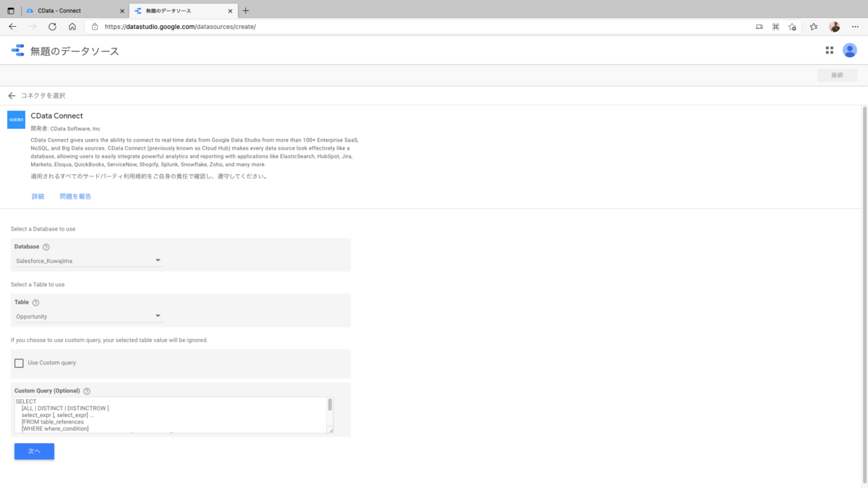Open the 問題を報告 link
The height and width of the screenshot is (488, 868).
[75, 197]
